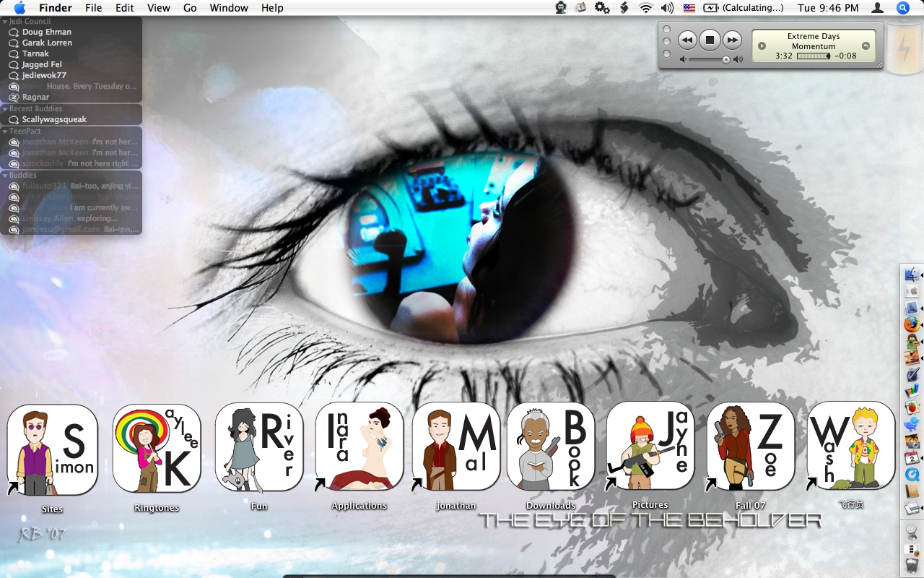The height and width of the screenshot is (578, 924).
Task: Skip to next track in iTunes
Action: [732, 40]
